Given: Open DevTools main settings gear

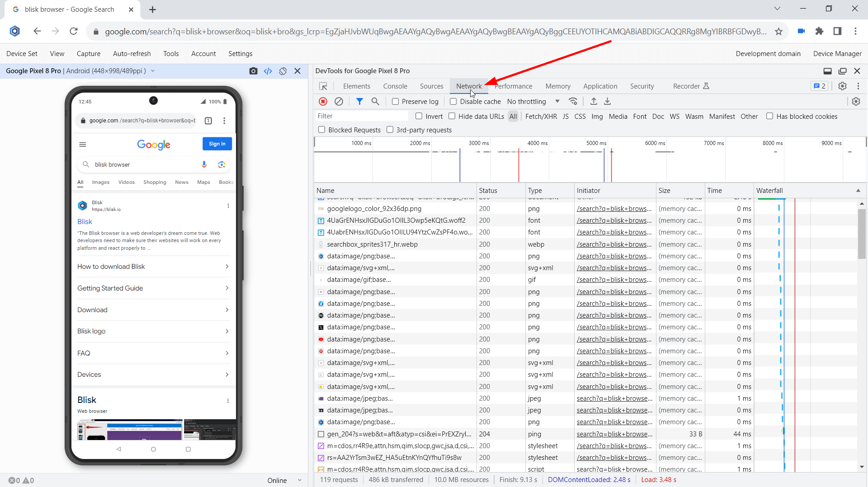Looking at the screenshot, I should pos(842,86).
